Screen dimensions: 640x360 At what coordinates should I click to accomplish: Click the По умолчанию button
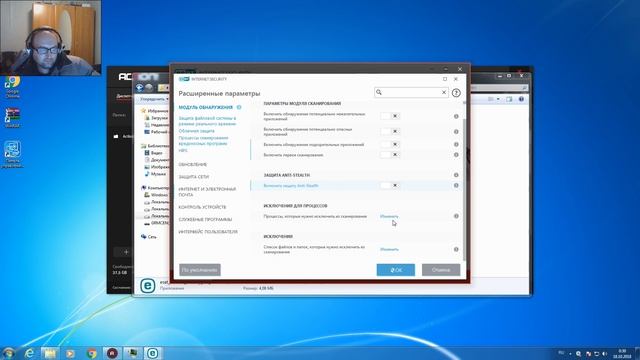[x=200, y=270]
